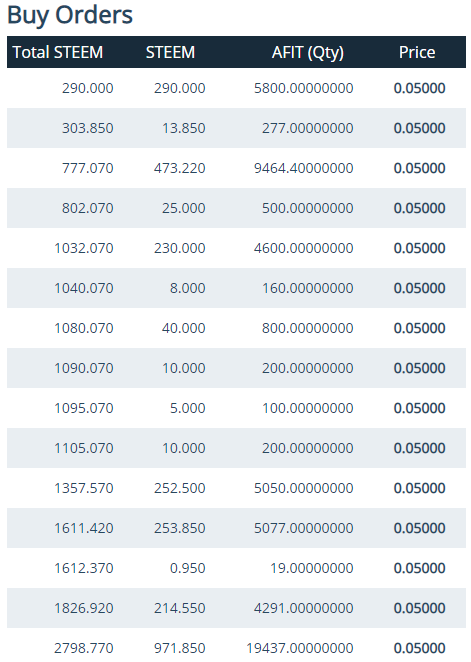The height and width of the screenshot is (662, 471).
Task: Click the 40.000 STEEM amount cell
Action: point(184,328)
